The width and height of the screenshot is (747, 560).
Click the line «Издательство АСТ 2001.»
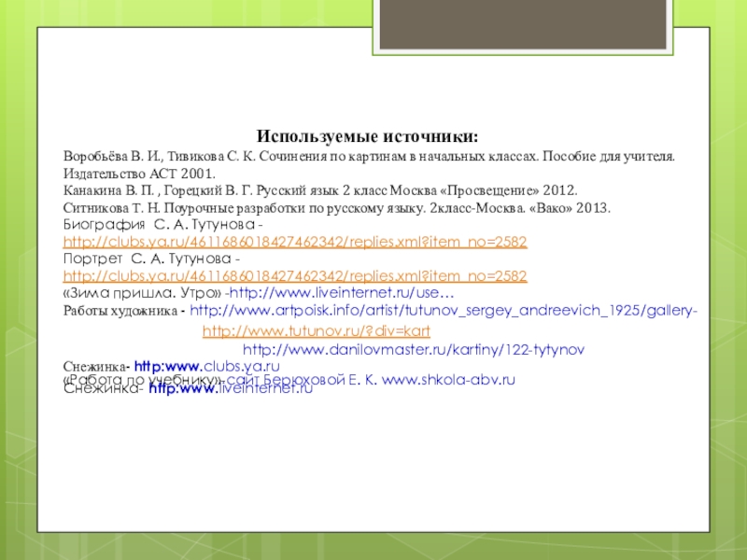(x=139, y=174)
